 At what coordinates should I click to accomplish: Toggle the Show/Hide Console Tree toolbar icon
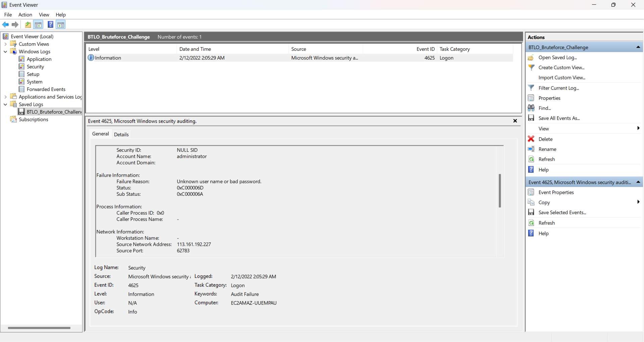pyautogui.click(x=38, y=24)
